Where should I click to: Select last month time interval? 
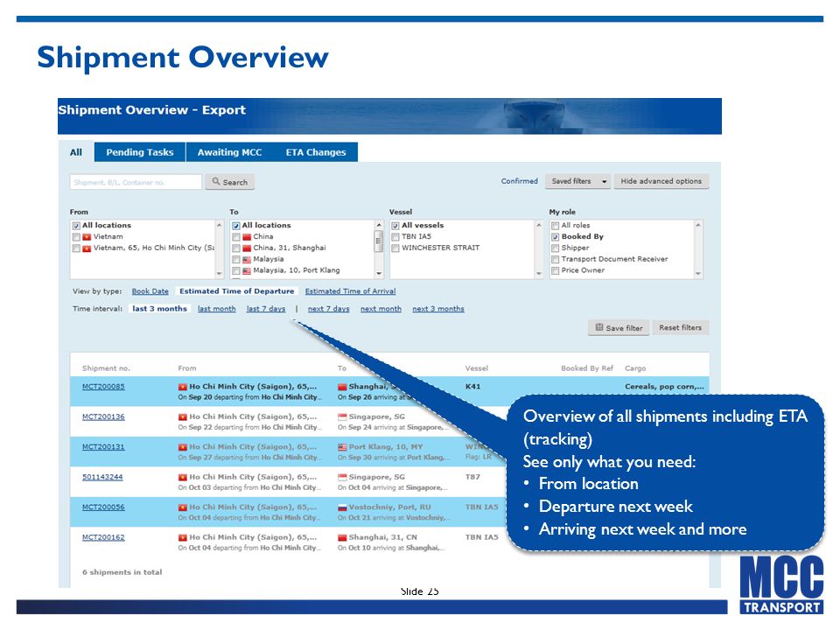[x=216, y=309]
